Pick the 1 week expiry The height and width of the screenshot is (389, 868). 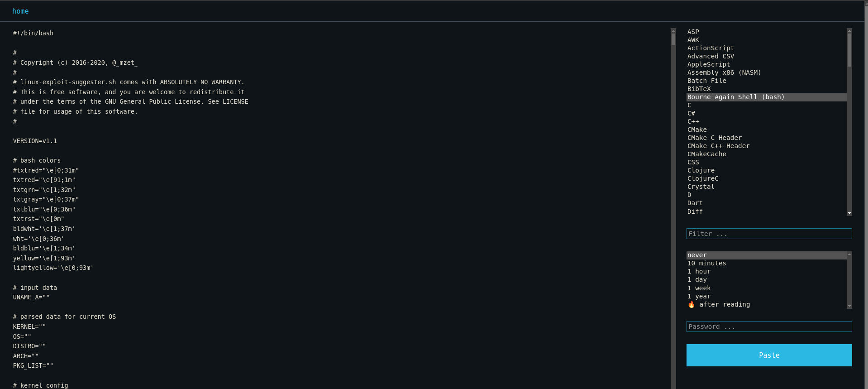[699, 288]
